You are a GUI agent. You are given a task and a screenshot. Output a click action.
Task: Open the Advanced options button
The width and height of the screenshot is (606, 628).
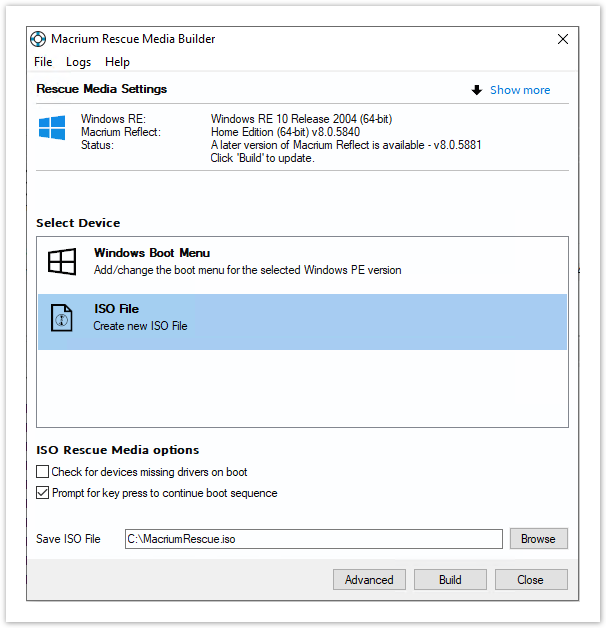pyautogui.click(x=369, y=580)
